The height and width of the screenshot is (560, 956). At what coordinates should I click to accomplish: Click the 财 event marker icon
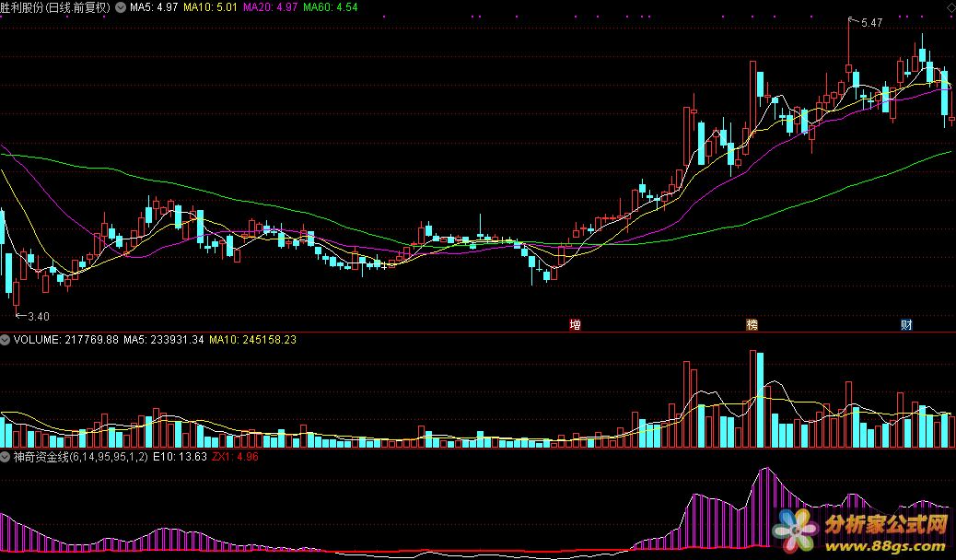[x=906, y=324]
